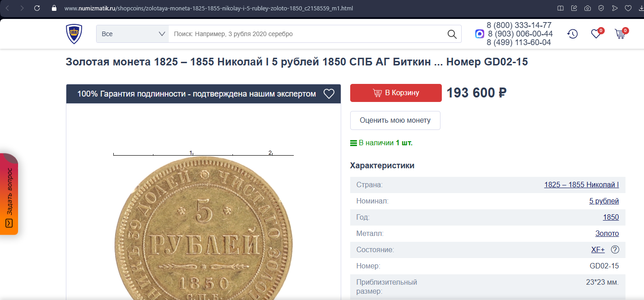The height and width of the screenshot is (300, 644).
Task: Click 'В Корзину' add to cart button
Action: (396, 93)
